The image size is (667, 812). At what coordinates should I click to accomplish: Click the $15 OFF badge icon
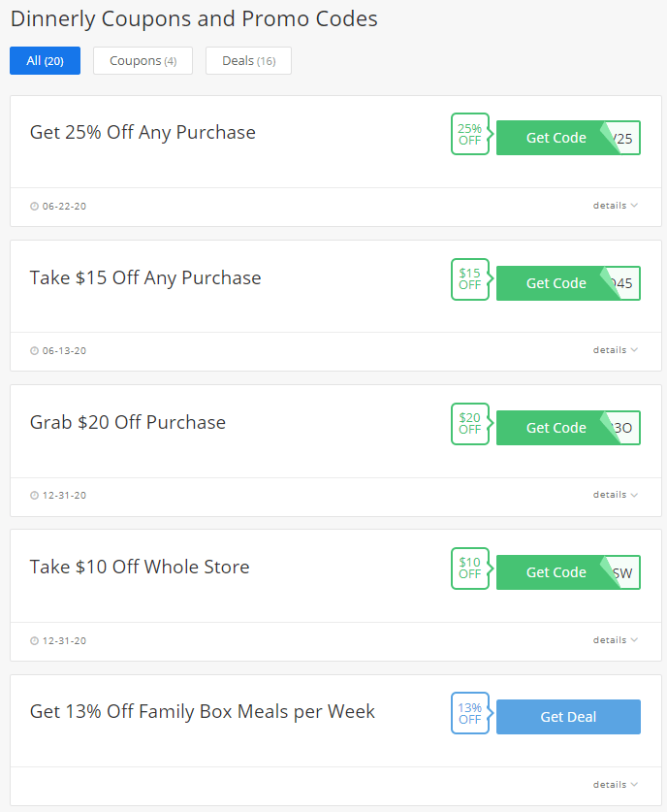click(471, 279)
